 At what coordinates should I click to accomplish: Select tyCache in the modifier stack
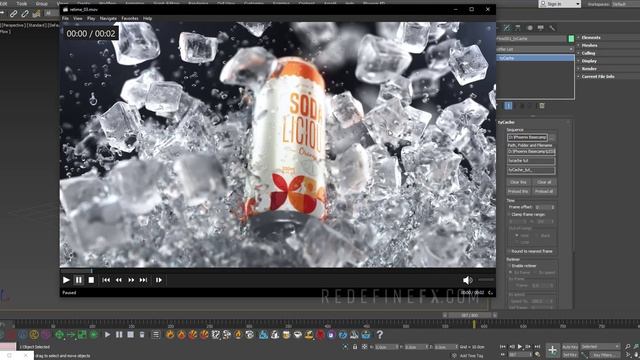point(535,58)
